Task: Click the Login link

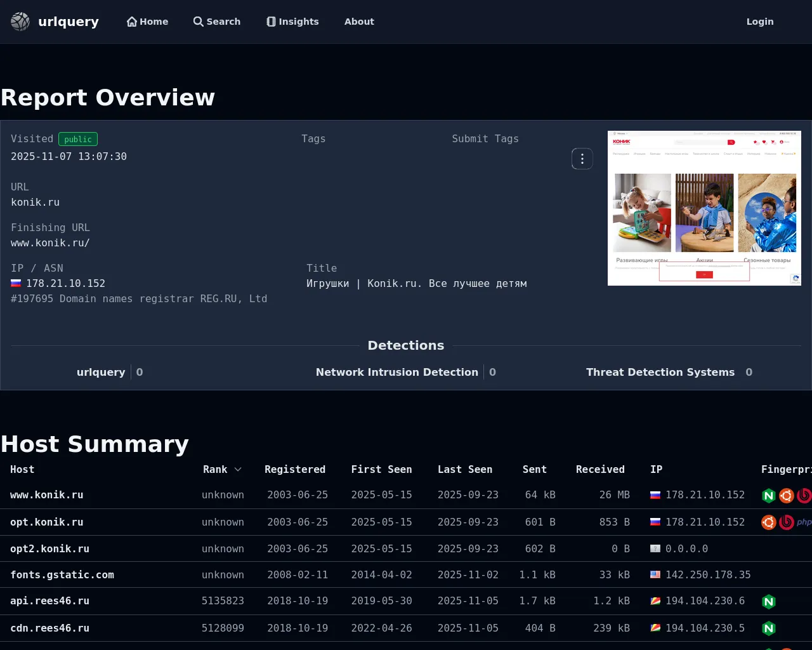Action: (760, 22)
